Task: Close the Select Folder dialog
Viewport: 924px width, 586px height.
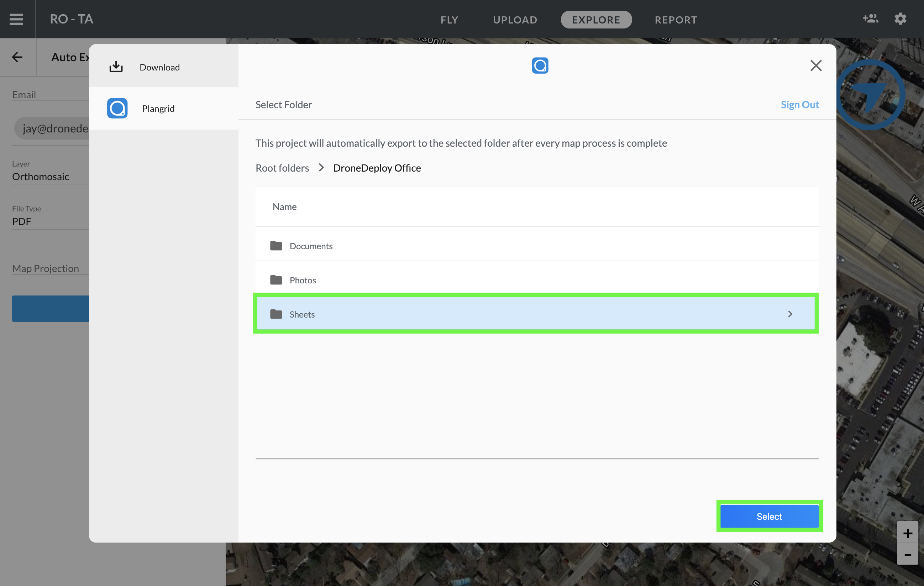Action: pyautogui.click(x=816, y=66)
